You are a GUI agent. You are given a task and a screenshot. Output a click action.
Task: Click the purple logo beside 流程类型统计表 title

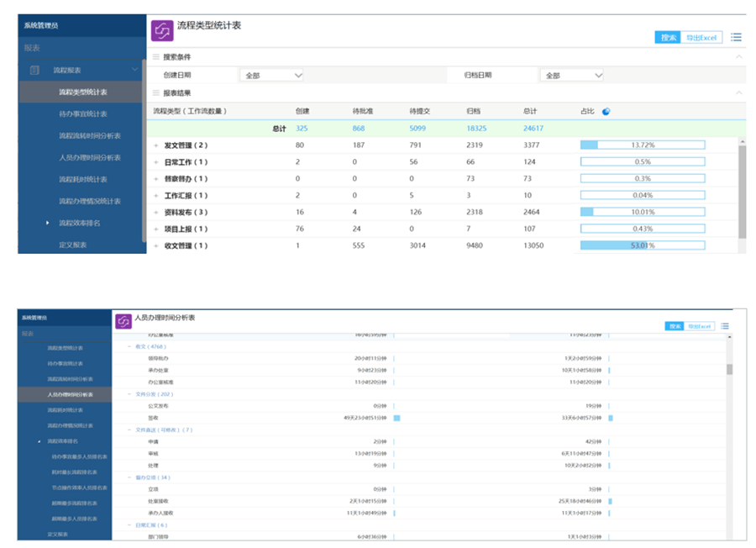click(x=162, y=31)
